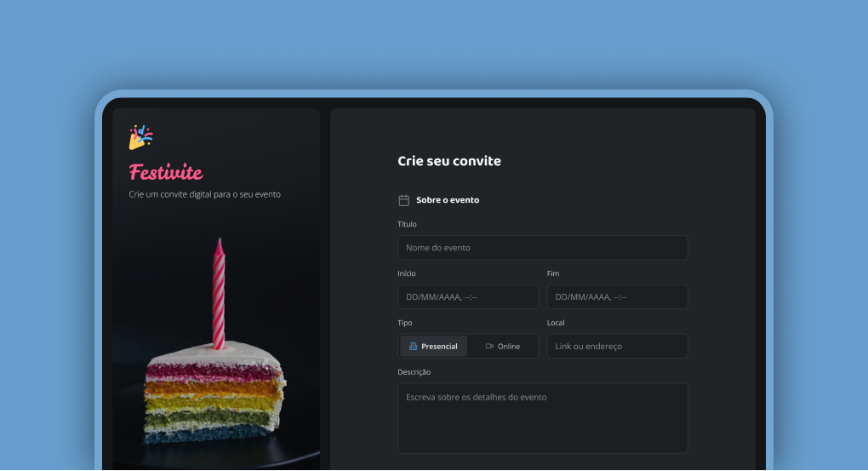This screenshot has height=471, width=868.
Task: Open the Início date and time picker
Action: pyautogui.click(x=467, y=297)
